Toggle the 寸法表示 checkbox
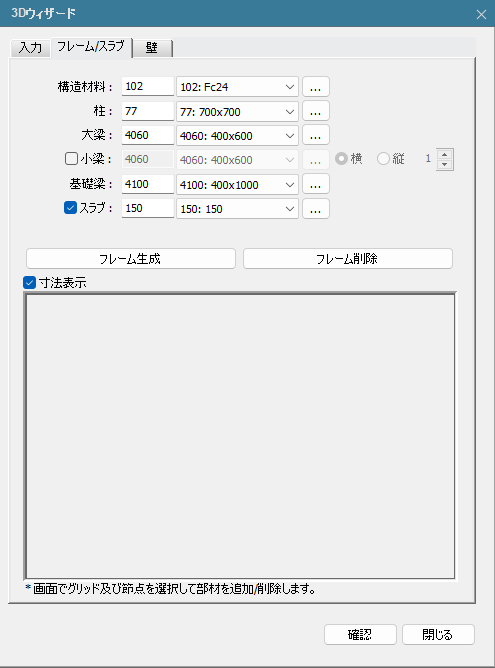The width and height of the screenshot is (495, 668). (x=29, y=282)
